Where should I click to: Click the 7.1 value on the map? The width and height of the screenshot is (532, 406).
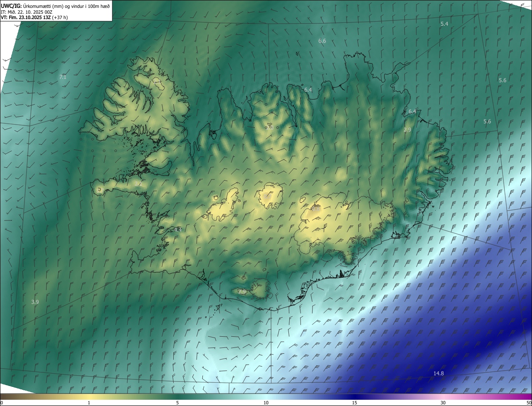pyautogui.click(x=63, y=77)
